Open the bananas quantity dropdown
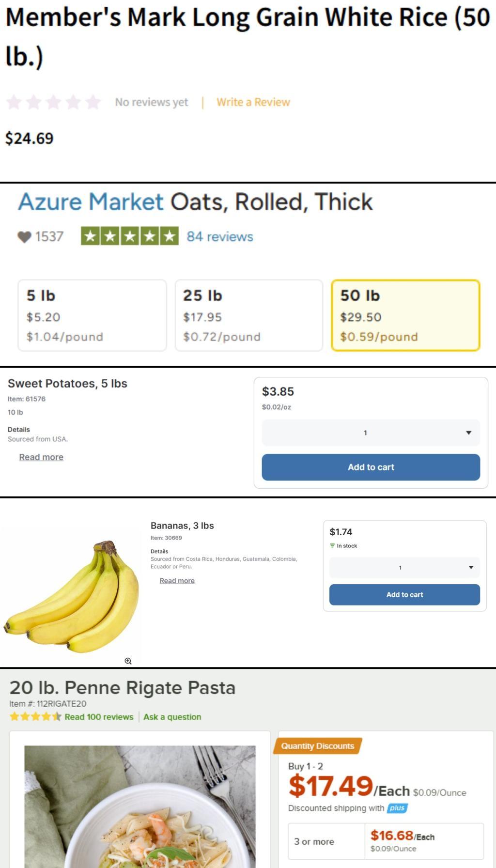496x868 pixels. pyautogui.click(x=404, y=567)
